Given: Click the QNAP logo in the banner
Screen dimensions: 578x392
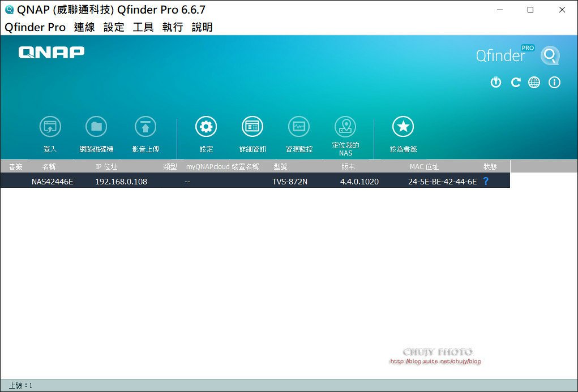Looking at the screenshot, I should (x=52, y=52).
